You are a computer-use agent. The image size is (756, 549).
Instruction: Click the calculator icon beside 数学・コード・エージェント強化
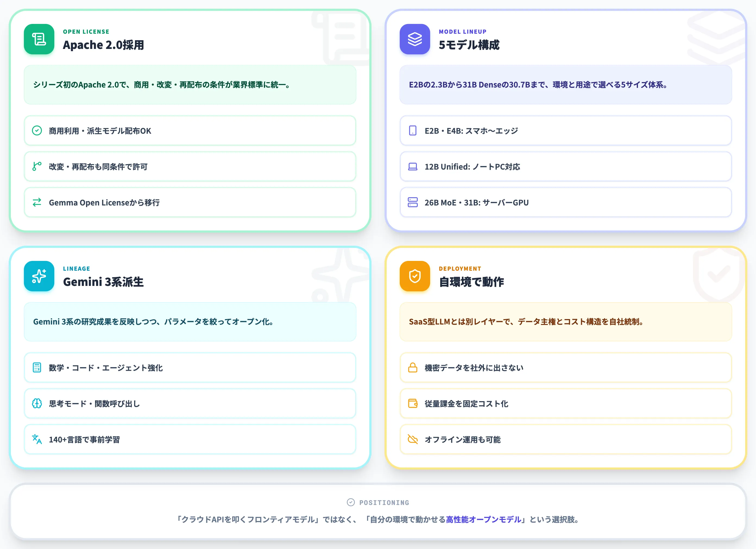(37, 367)
